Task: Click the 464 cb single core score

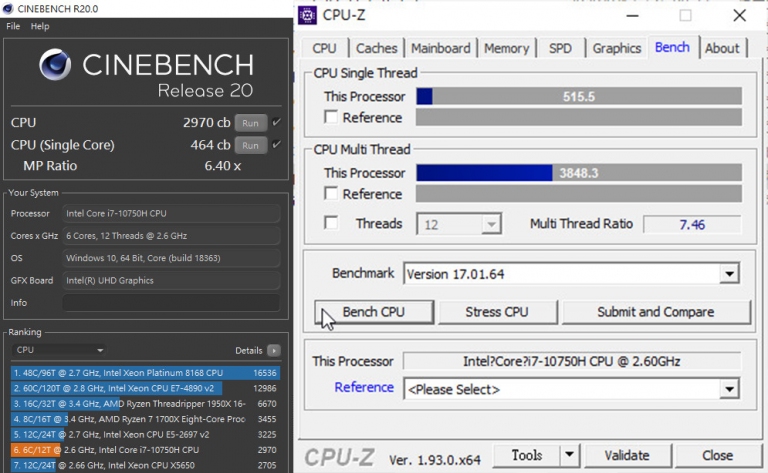Action: coord(210,145)
